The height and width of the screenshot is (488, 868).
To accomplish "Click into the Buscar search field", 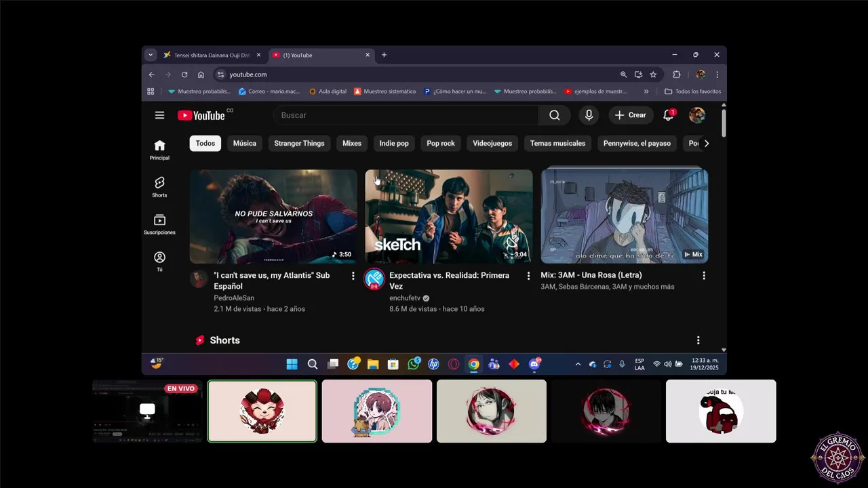I will [x=406, y=115].
